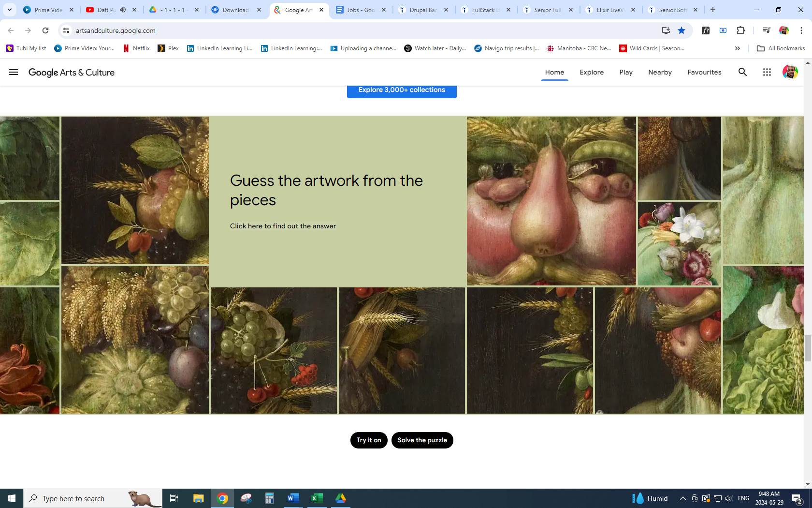The width and height of the screenshot is (812, 508).
Task: Reload the current page
Action: (x=45, y=30)
